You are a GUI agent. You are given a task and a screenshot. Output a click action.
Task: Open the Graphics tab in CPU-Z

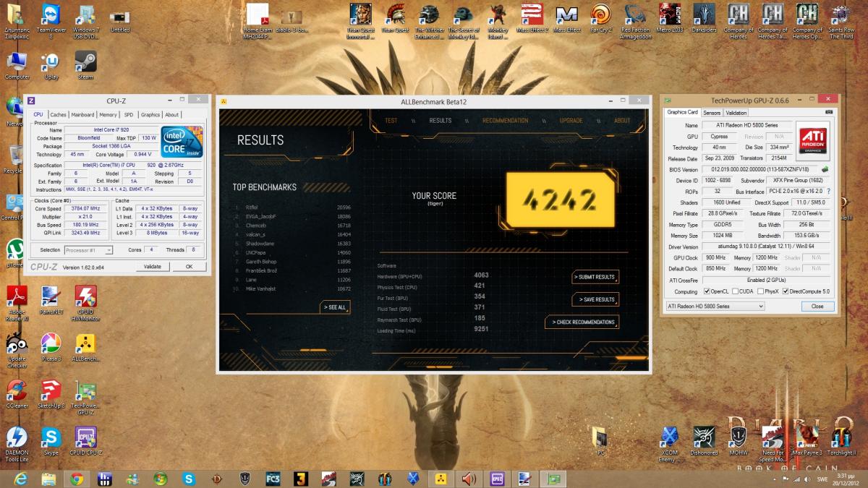150,114
